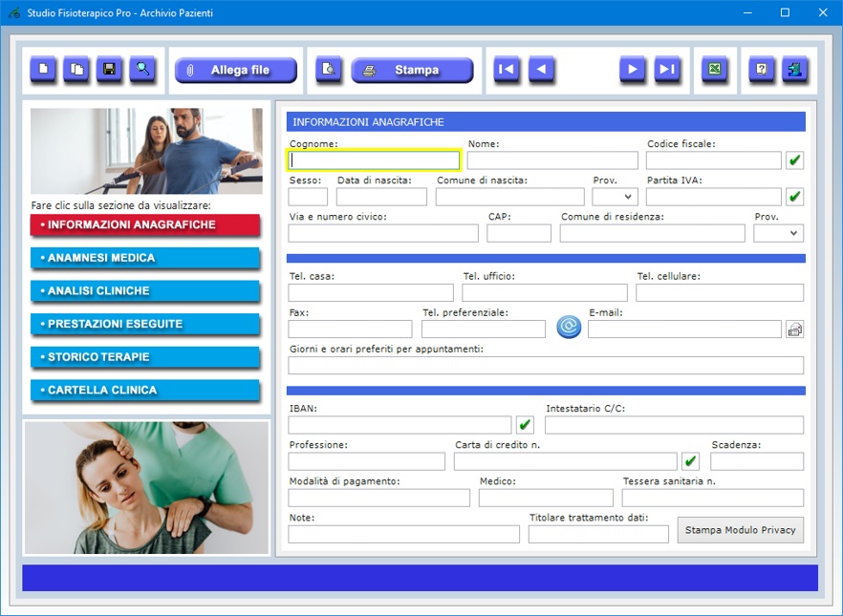Open the Analisi Cliniche section
The width and height of the screenshot is (843, 616).
[145, 291]
